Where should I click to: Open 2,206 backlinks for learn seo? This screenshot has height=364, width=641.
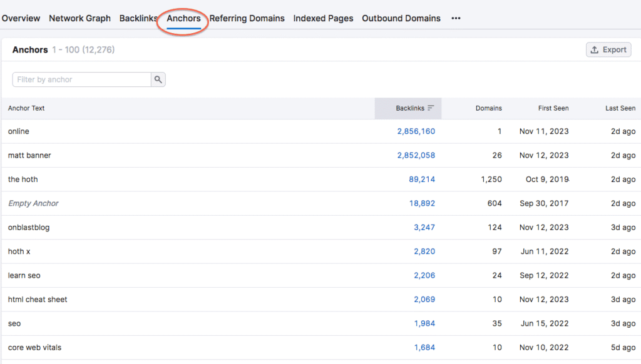coord(424,276)
